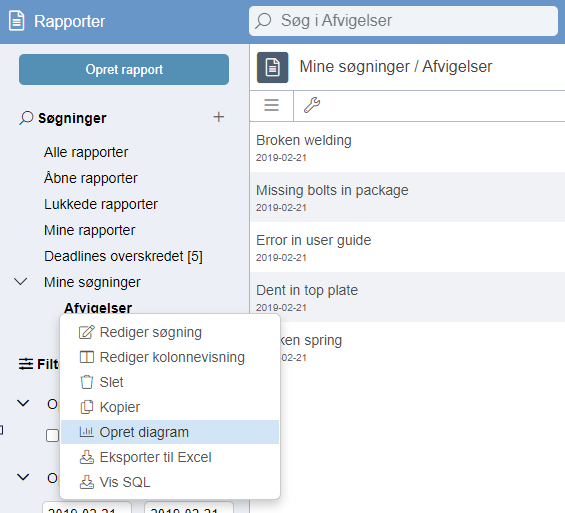Open the Missing bolts in package report

[x=408, y=197]
